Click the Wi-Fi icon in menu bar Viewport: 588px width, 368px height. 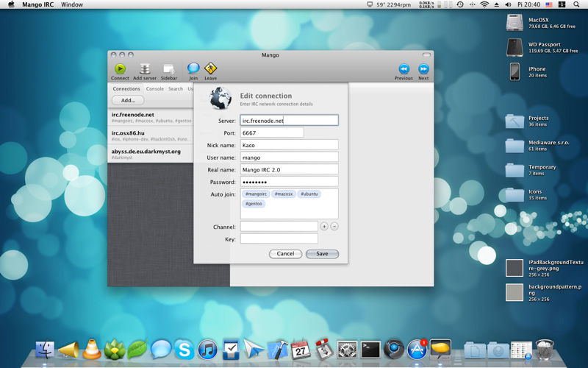[484, 4]
